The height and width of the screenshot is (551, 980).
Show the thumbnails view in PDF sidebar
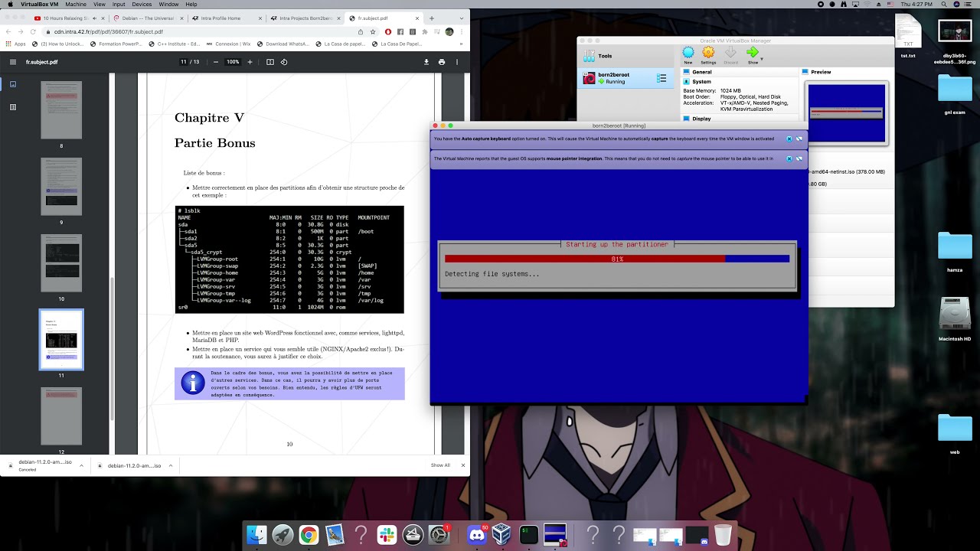click(13, 85)
